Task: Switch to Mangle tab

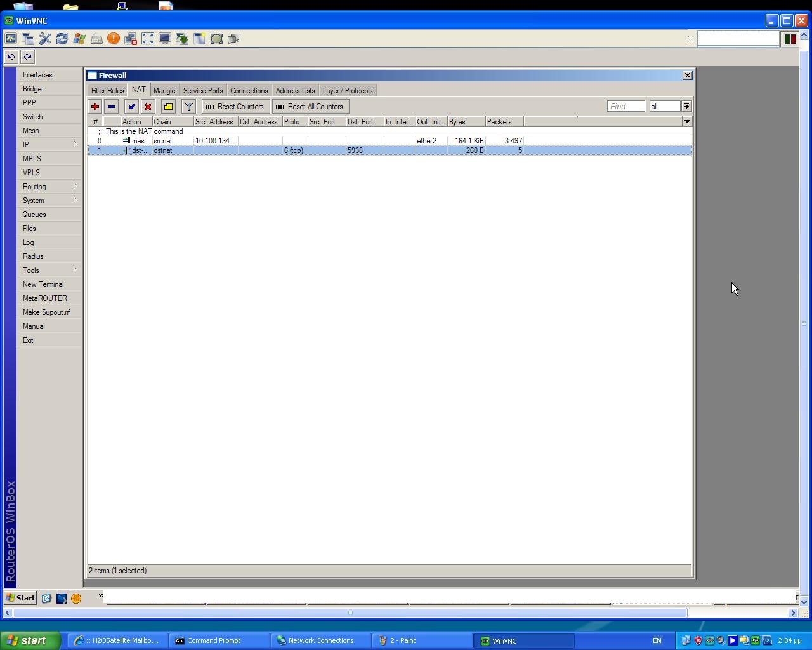Action: point(164,91)
